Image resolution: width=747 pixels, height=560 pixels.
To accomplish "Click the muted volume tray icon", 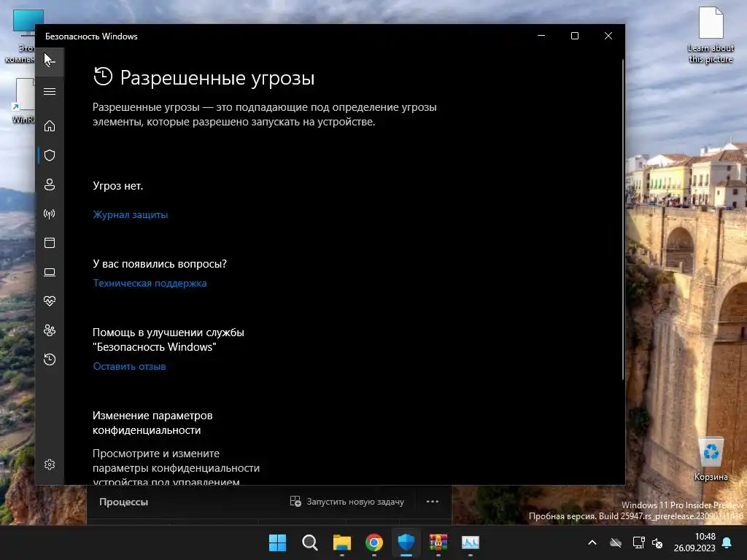I will (x=657, y=542).
